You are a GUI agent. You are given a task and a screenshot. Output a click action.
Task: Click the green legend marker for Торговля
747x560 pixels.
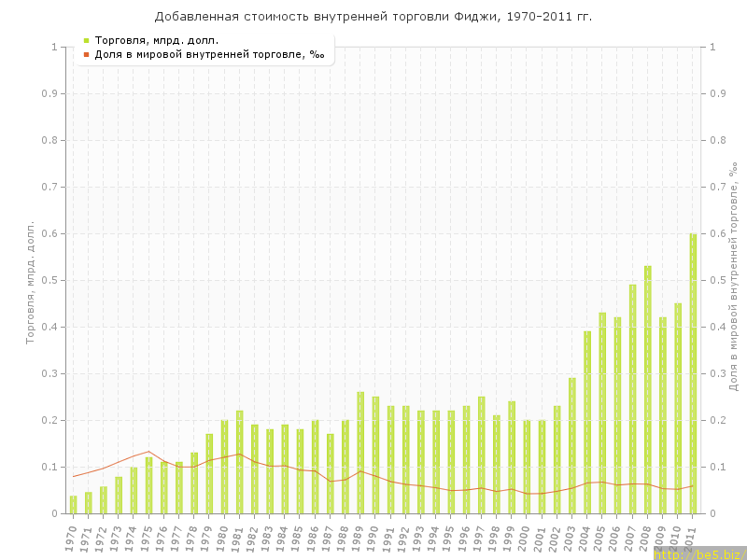87,40
